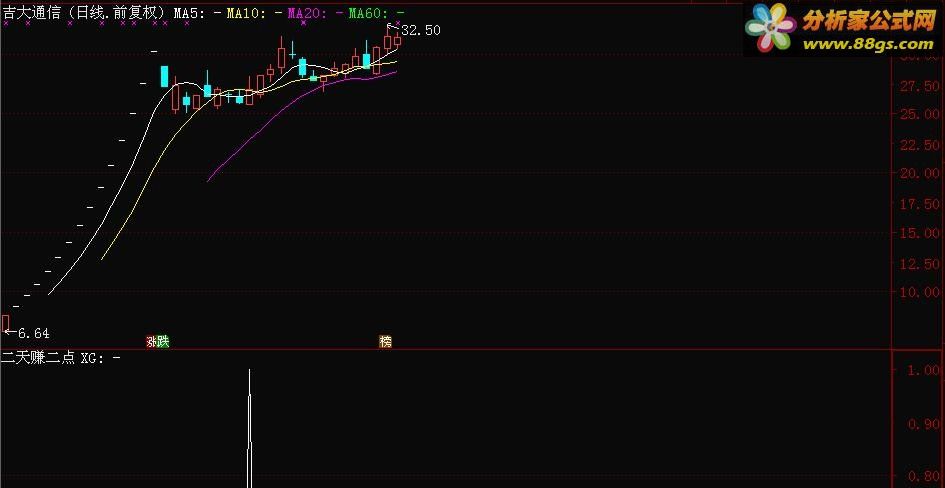Click the green 跌 info marker
Image resolution: width=945 pixels, height=488 pixels.
(163, 342)
